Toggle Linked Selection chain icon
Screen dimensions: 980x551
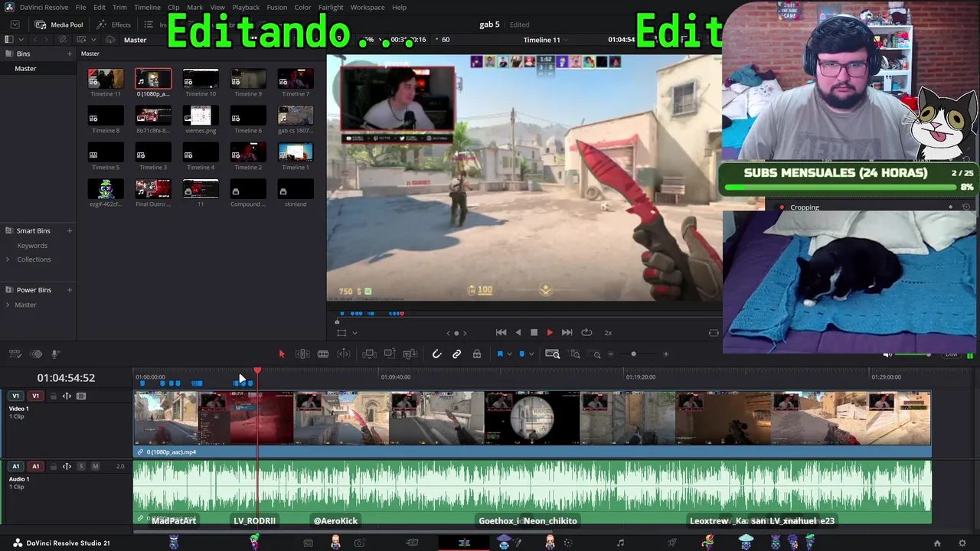pos(456,354)
